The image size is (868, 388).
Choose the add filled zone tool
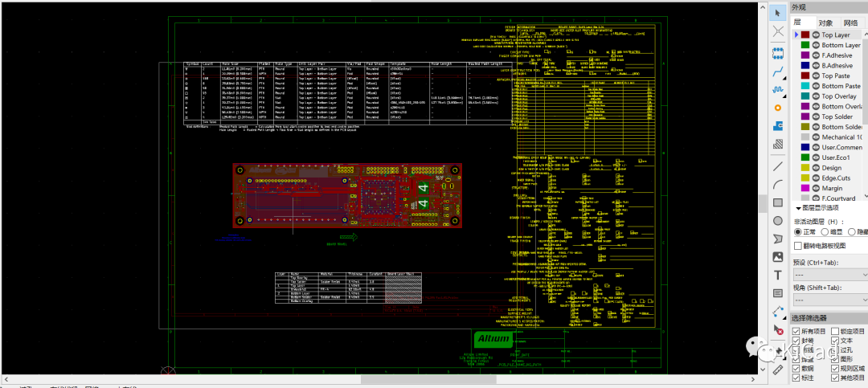click(x=778, y=125)
